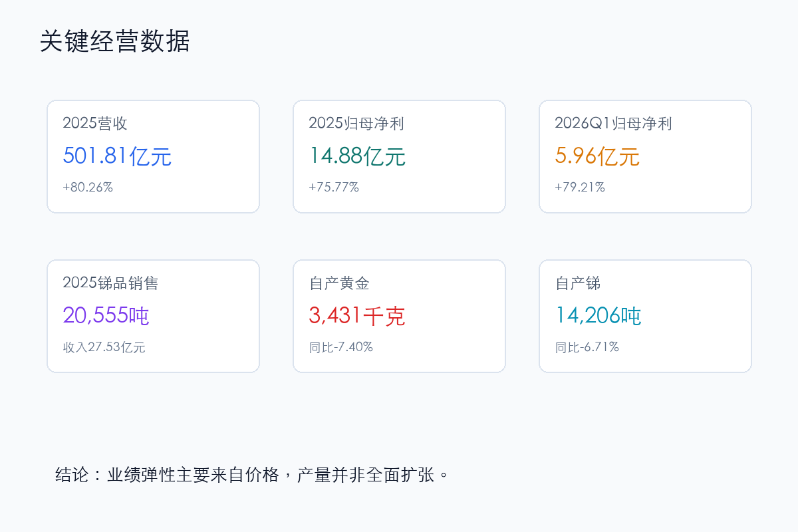
Task: Click the +75.77% growth figure
Action: coord(334,187)
